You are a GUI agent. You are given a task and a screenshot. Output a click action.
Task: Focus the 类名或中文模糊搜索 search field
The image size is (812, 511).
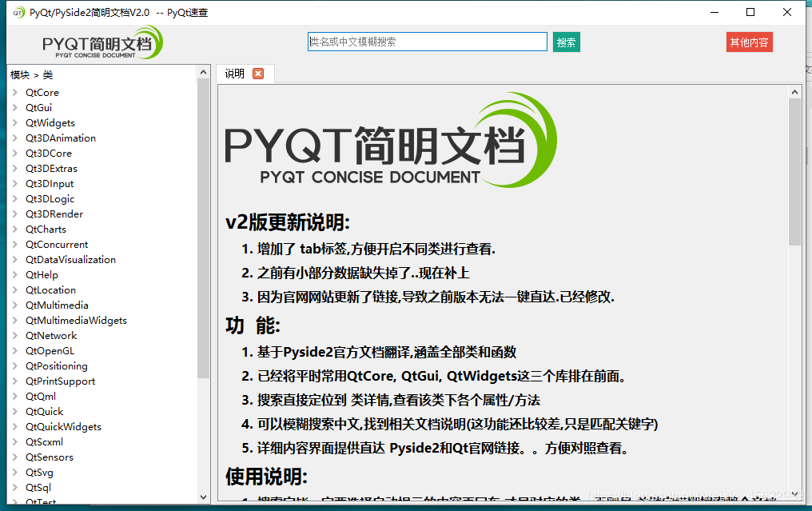tap(428, 42)
